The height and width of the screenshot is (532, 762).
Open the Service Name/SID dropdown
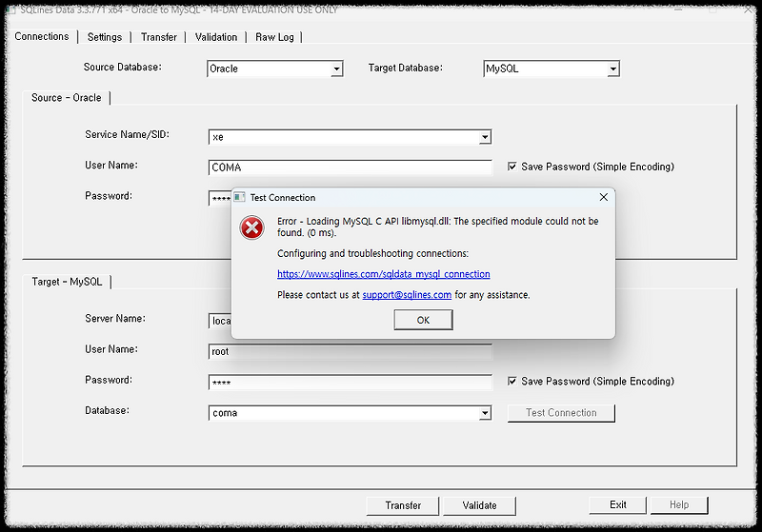pyautogui.click(x=485, y=137)
